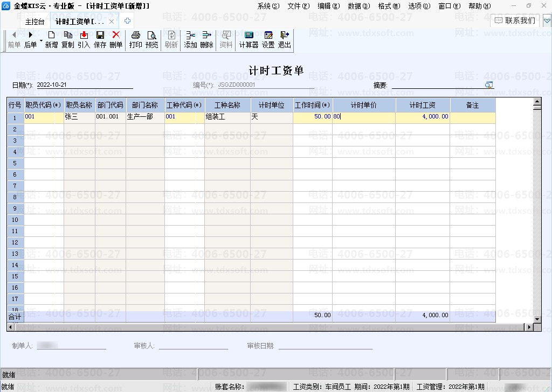Switch to the 主控台 tab
The height and width of the screenshot is (392, 552).
click(35, 22)
